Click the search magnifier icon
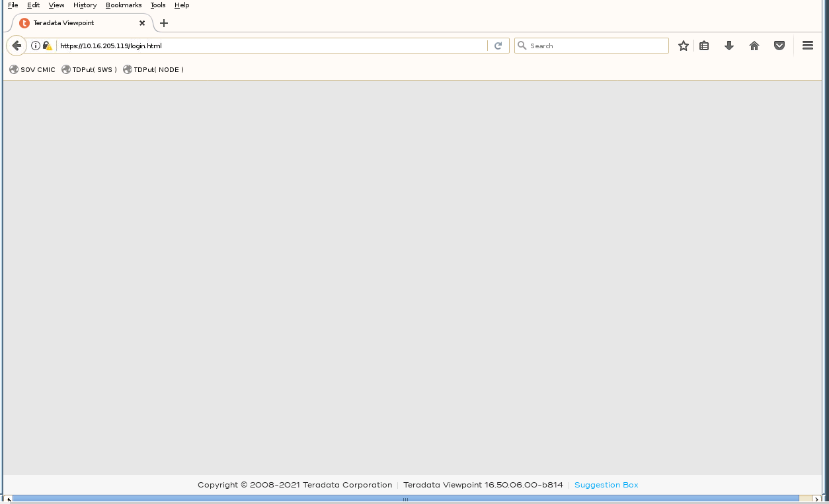The height and width of the screenshot is (504, 829). pos(522,46)
